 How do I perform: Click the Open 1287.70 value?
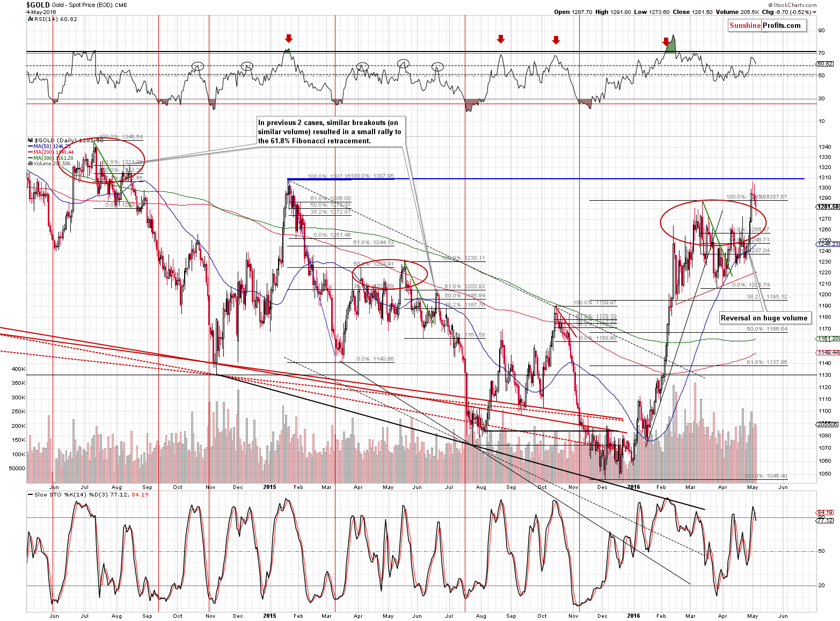click(573, 12)
